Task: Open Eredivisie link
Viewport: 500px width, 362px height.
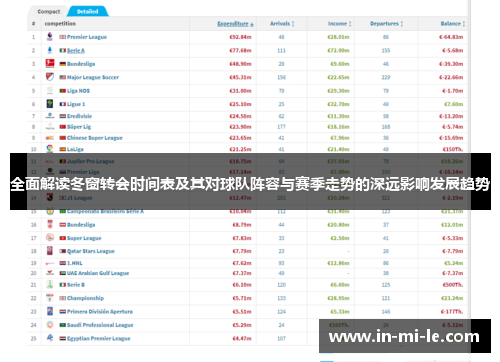Action: point(79,116)
